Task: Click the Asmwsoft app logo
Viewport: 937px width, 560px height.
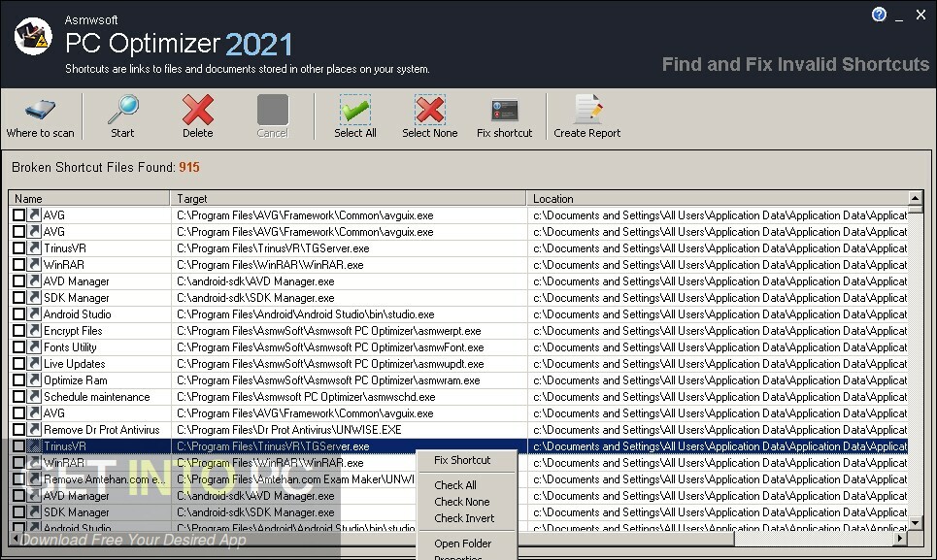Action: click(33, 36)
